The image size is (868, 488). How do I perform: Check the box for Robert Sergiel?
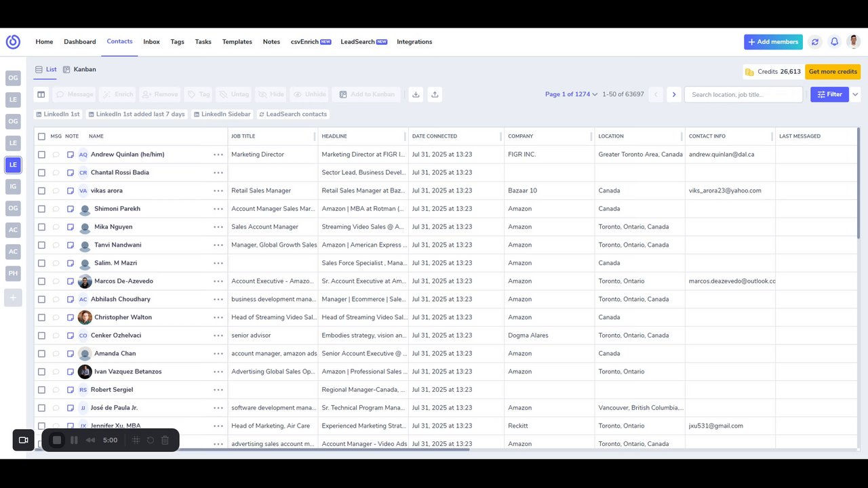click(x=41, y=390)
